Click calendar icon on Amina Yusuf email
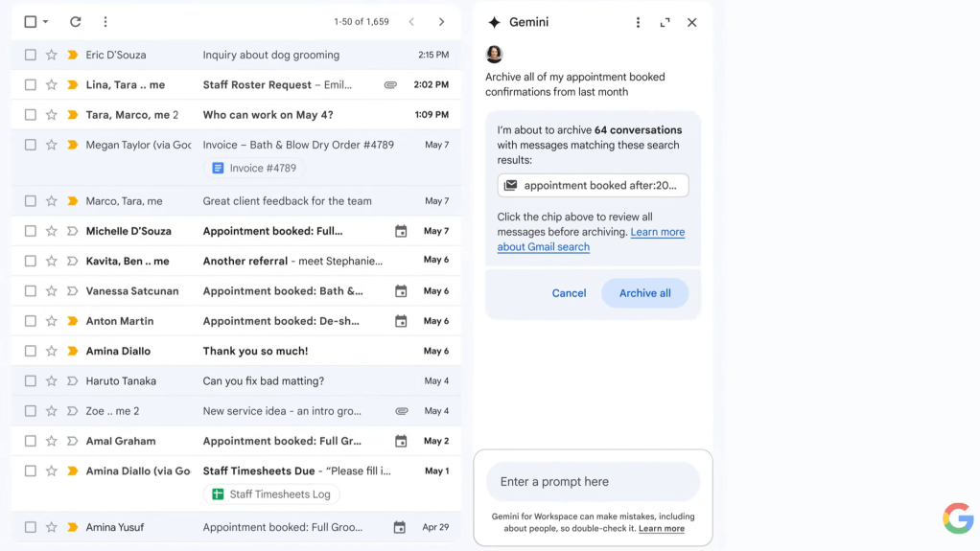This screenshot has width=980, height=551. point(399,527)
